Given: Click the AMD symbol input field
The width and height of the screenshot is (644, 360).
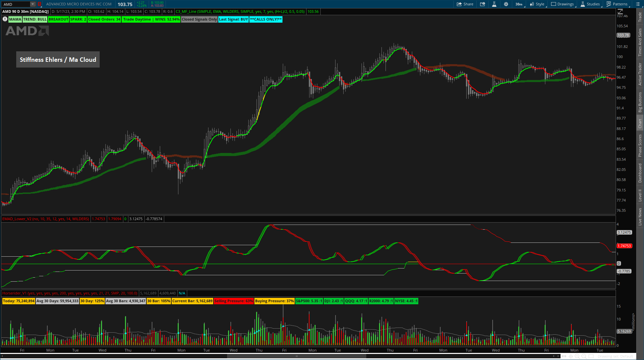Looking at the screenshot, I should pos(16,4).
